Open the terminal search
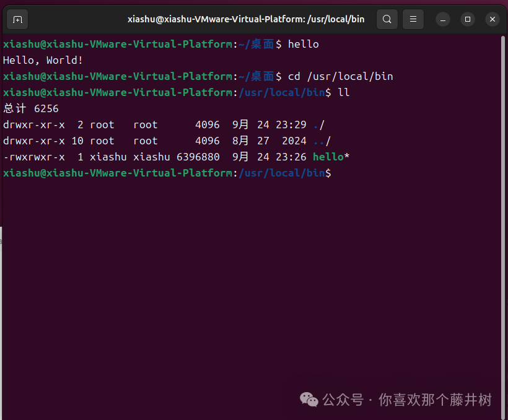The height and width of the screenshot is (420, 508). click(x=387, y=19)
